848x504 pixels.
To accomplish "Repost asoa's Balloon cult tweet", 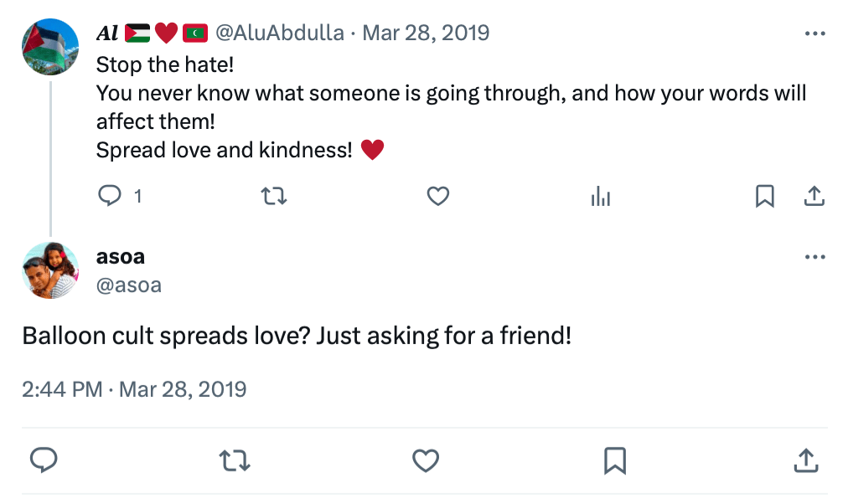I will (x=234, y=460).
